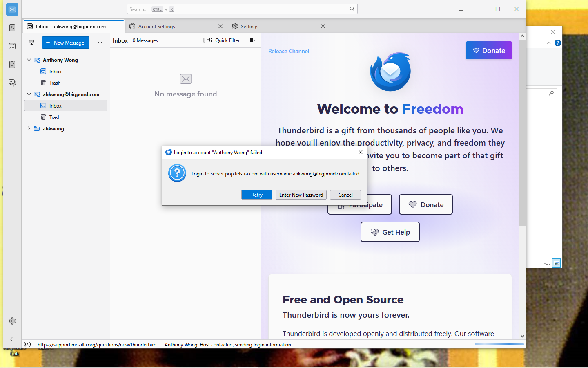Click the search magnifier in global search
This screenshot has width=588, height=368.
(352, 9)
